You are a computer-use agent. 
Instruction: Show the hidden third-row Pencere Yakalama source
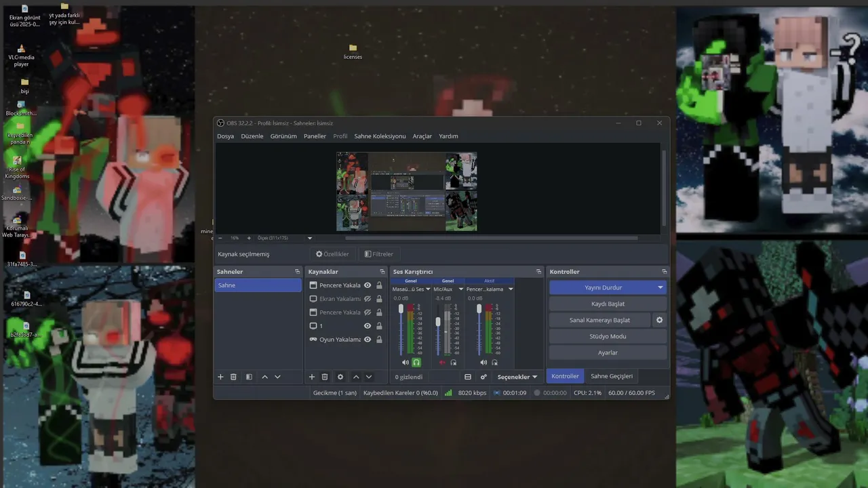(x=368, y=312)
